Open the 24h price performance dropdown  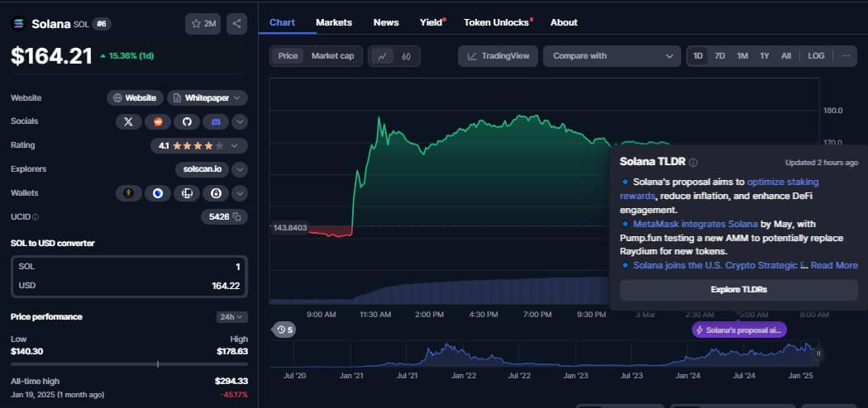click(231, 316)
